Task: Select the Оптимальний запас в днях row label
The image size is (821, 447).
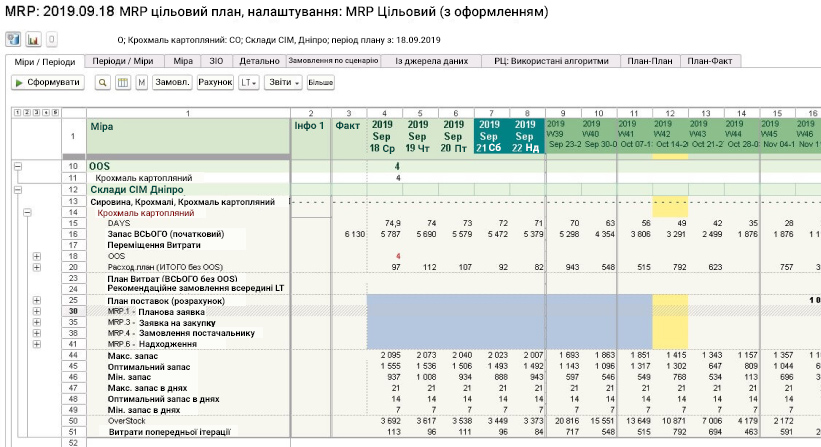Action: click(x=163, y=399)
